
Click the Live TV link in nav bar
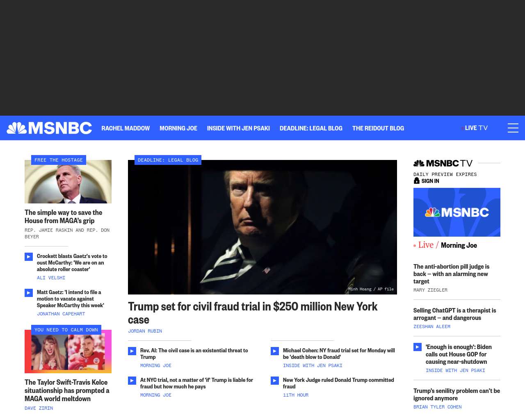[475, 128]
